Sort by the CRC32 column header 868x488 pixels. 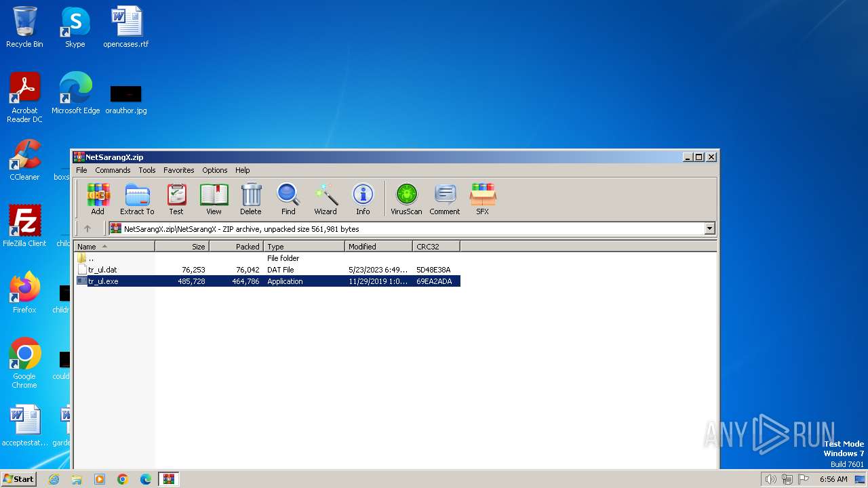[x=436, y=247]
